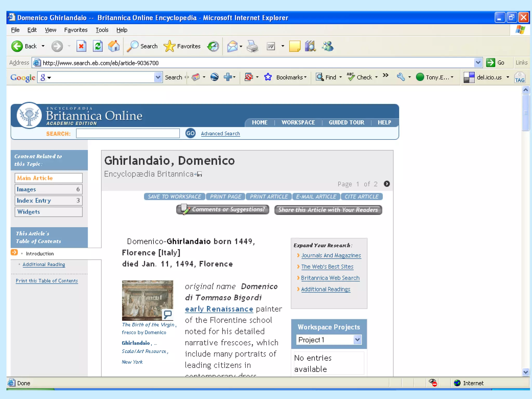Click the blue GO search button
532x399 pixels.
190,133
